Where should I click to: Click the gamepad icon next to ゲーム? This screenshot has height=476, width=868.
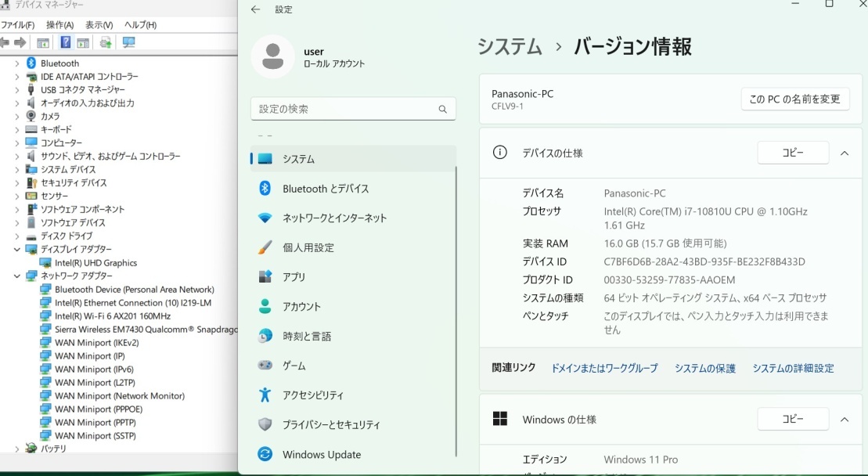265,366
